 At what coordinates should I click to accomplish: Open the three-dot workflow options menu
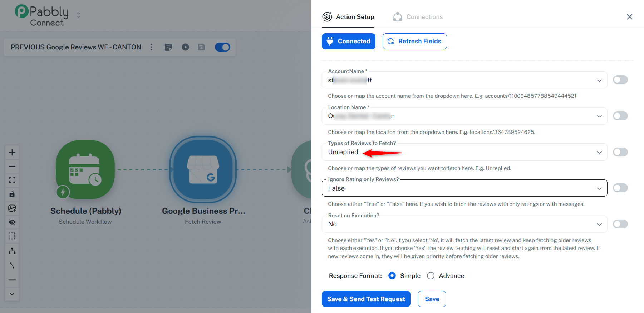(152, 47)
